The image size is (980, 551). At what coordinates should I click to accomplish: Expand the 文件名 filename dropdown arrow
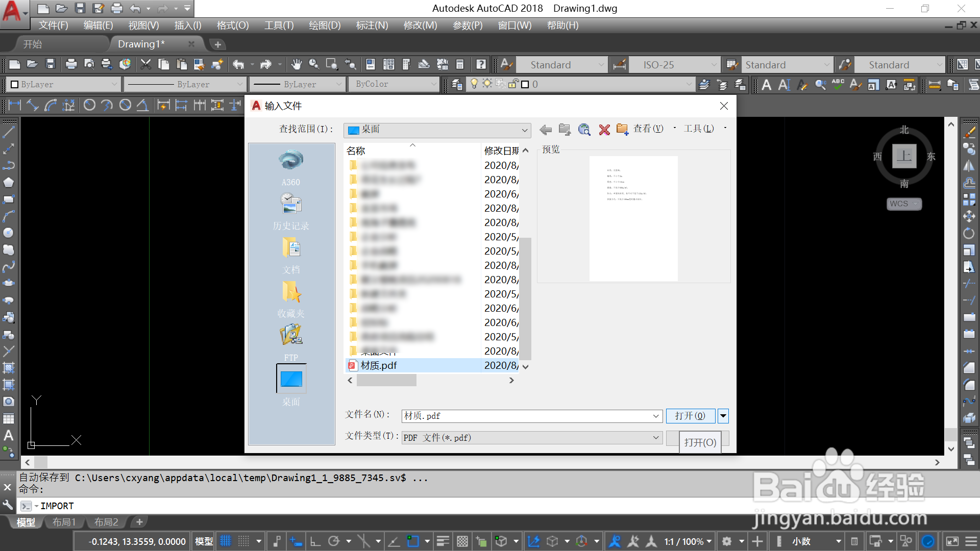click(x=656, y=416)
